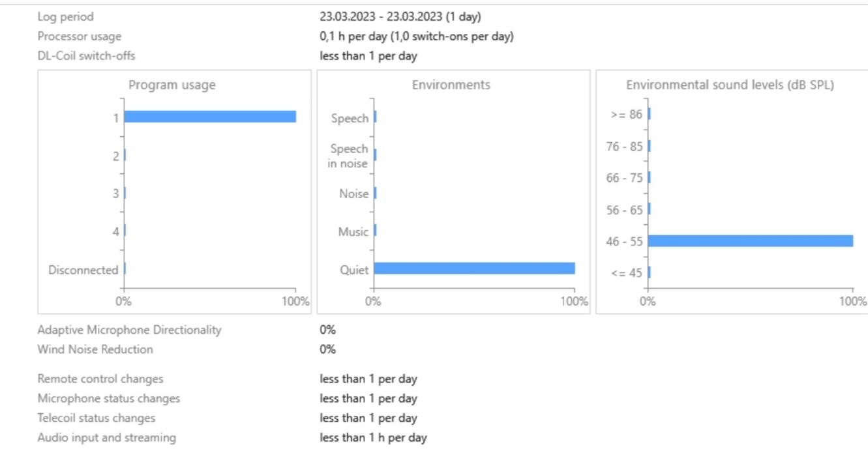Click the Audio input and streaming label
868x451 pixels.
click(106, 437)
